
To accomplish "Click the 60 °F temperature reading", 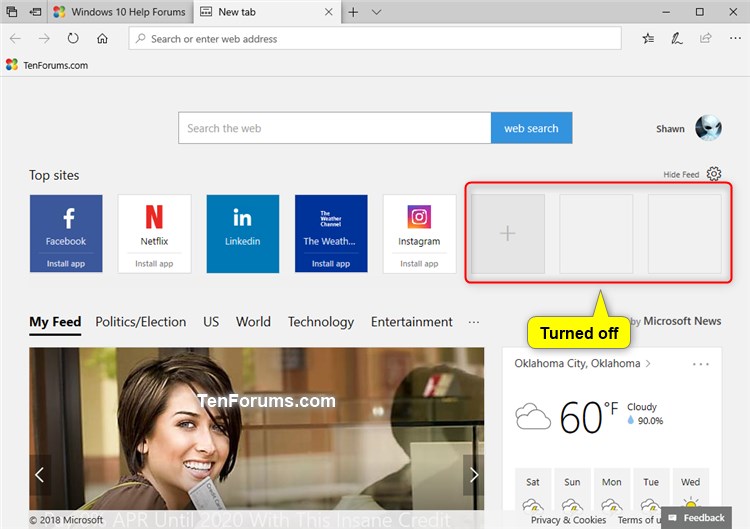I will pos(589,417).
